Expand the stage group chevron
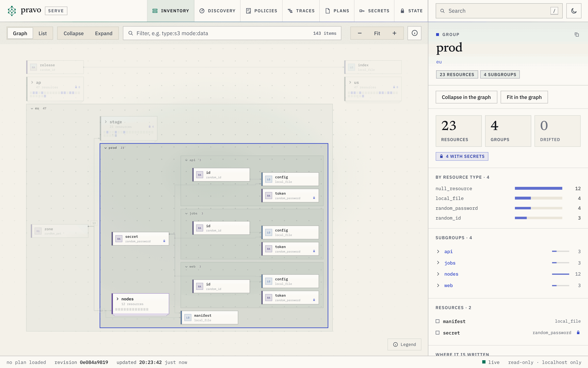 pos(106,122)
